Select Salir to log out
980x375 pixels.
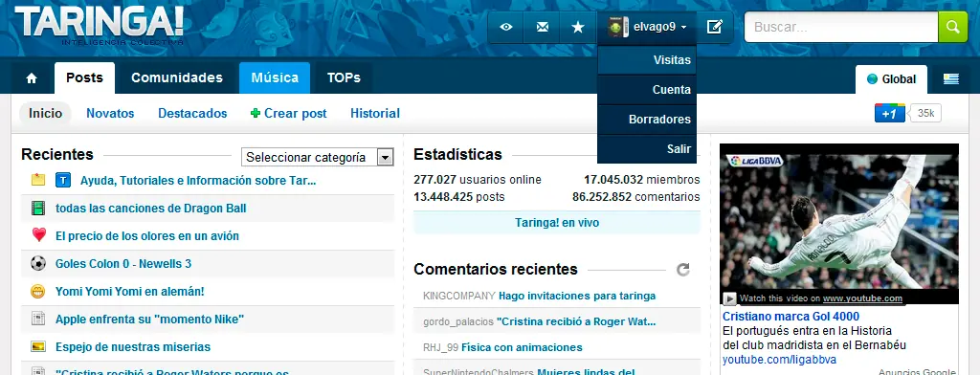click(647, 148)
